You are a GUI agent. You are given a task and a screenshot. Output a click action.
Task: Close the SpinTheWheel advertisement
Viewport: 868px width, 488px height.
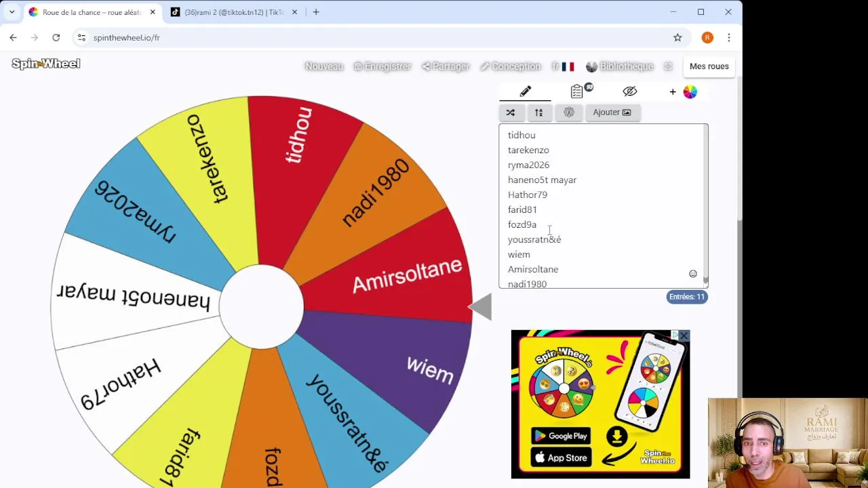click(x=684, y=336)
